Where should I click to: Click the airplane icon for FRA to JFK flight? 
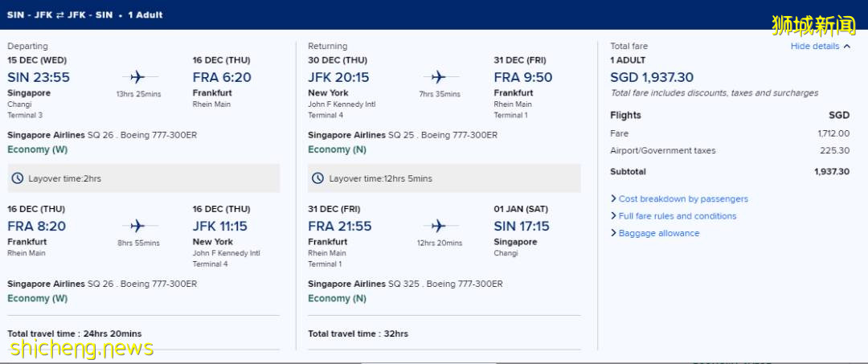[137, 226]
